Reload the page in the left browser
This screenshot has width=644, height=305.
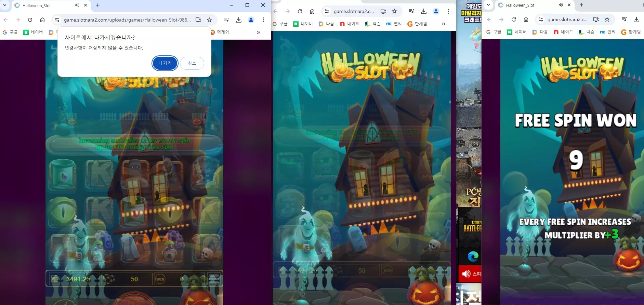coord(30,20)
